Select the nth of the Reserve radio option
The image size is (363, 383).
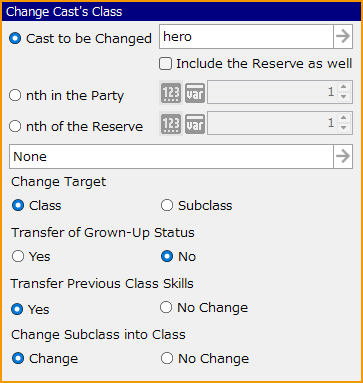(15, 126)
